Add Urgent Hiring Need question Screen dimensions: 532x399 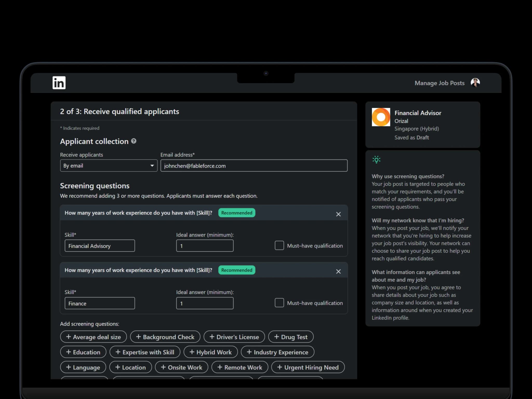coord(308,367)
